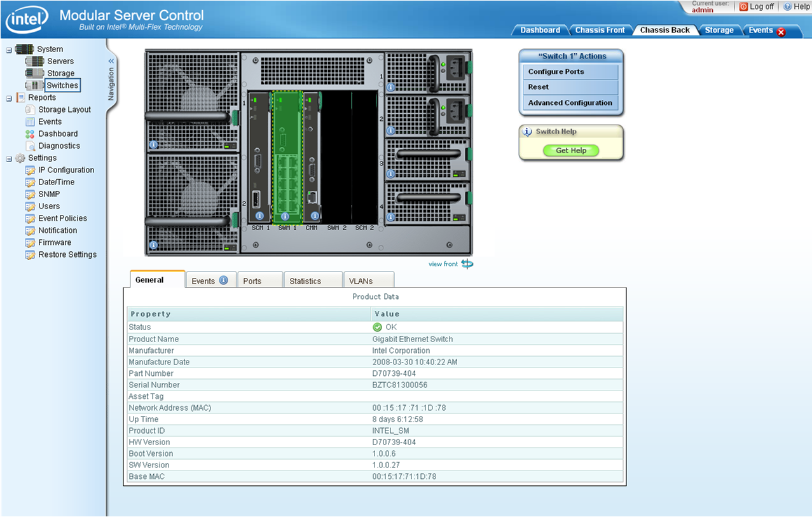Click Advanced Configuration action

tap(570, 103)
